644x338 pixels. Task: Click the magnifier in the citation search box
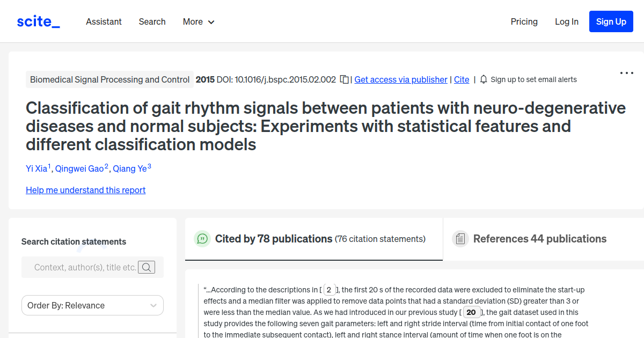pos(146,267)
